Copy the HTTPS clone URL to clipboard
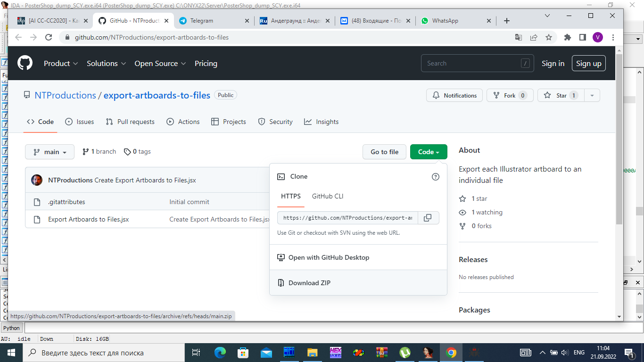 428,218
